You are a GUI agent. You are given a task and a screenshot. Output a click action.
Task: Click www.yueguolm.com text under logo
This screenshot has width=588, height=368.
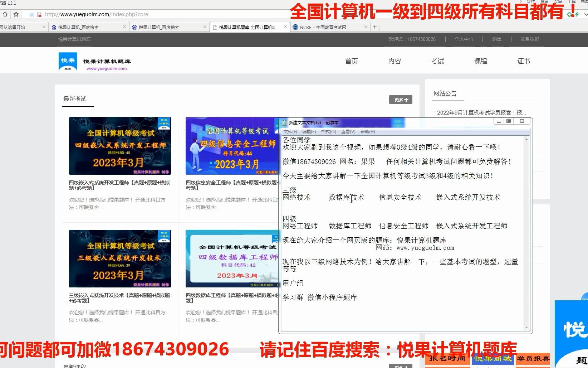click(107, 69)
